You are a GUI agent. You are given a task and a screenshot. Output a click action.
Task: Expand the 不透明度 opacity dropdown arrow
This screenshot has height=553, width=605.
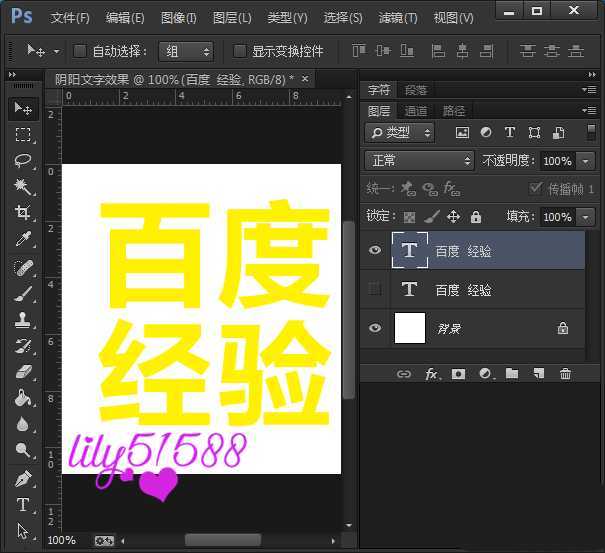pos(586,161)
